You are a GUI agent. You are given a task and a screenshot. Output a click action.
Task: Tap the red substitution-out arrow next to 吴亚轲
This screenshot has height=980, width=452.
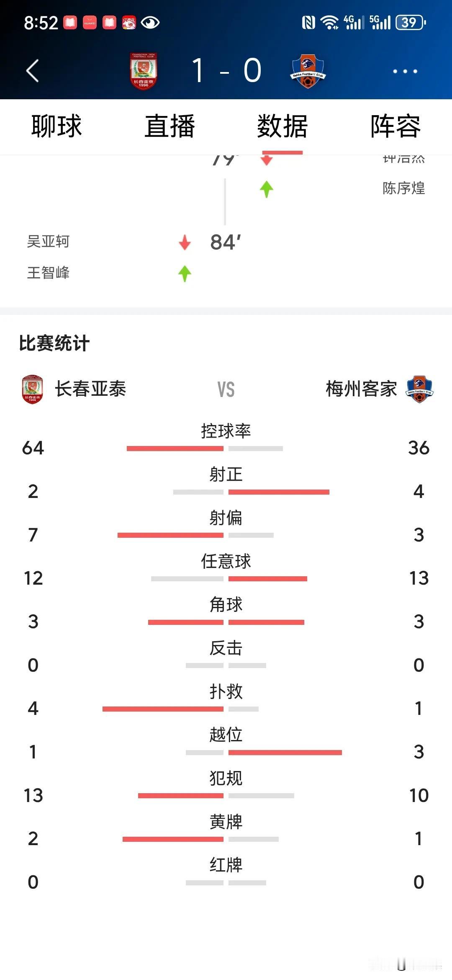point(185,242)
